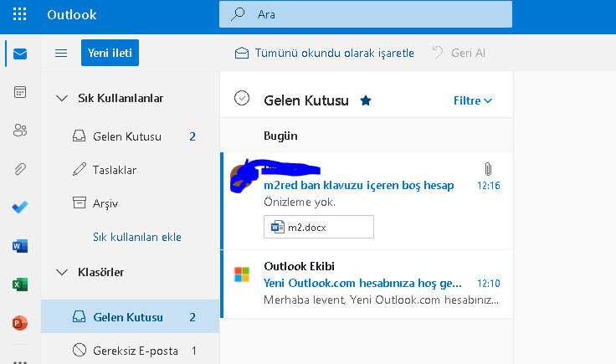Open To Do checkmark icon
616x364 pixels.
pyautogui.click(x=20, y=207)
